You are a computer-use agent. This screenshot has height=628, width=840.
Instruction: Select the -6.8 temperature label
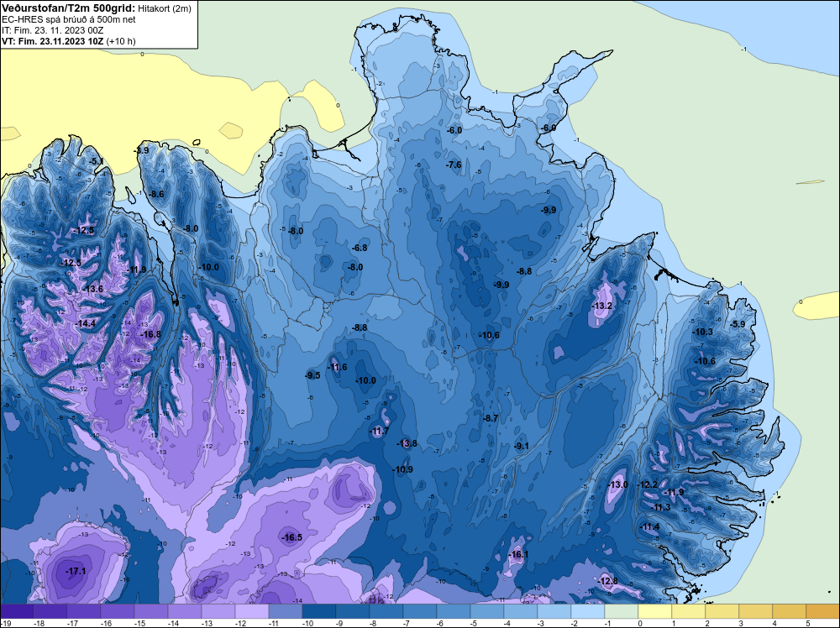(360, 249)
